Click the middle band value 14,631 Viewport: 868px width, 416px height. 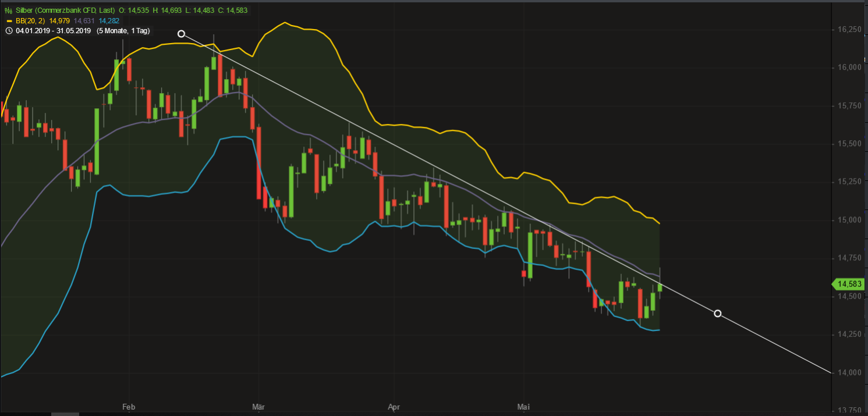click(x=84, y=21)
